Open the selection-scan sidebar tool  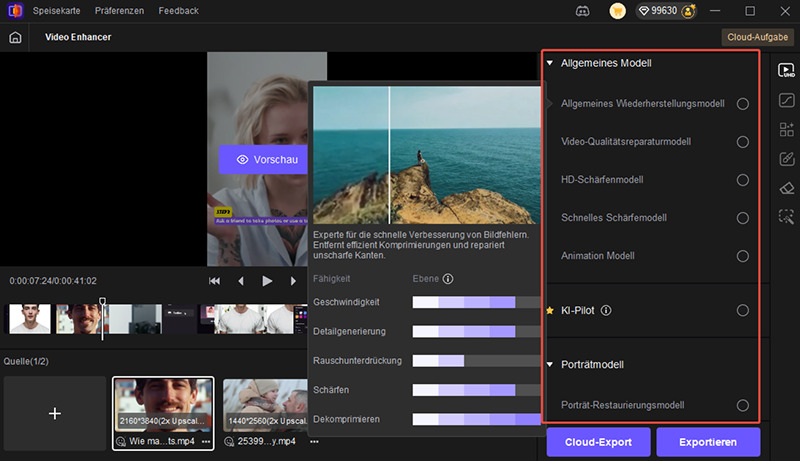pyautogui.click(x=786, y=217)
